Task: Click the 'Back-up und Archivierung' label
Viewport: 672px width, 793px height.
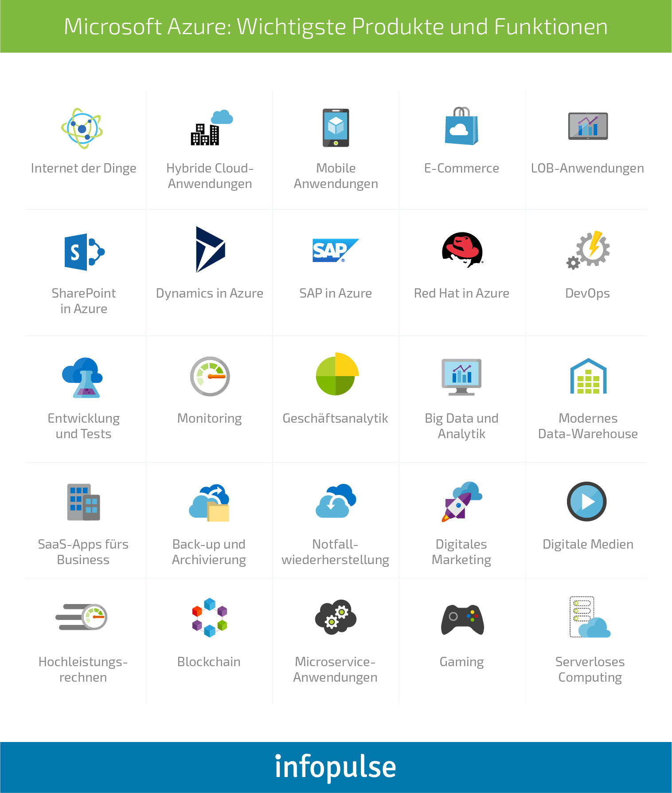Action: pyautogui.click(x=209, y=552)
